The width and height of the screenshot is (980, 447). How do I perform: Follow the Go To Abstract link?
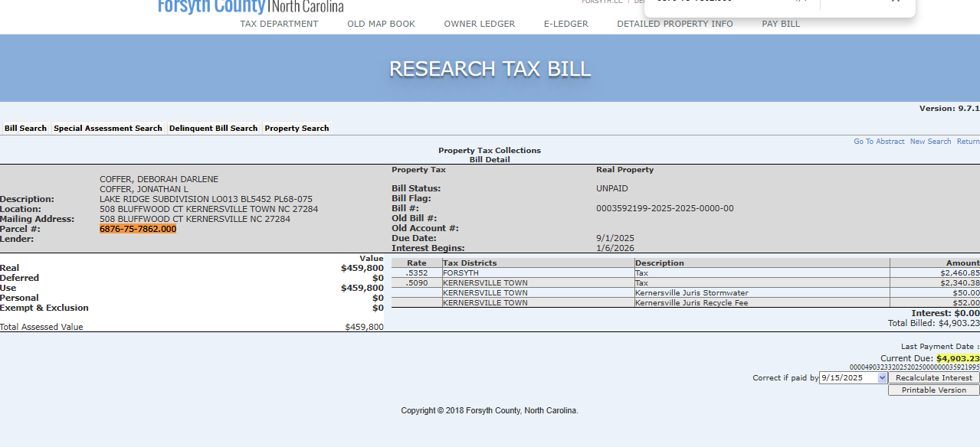click(x=879, y=142)
